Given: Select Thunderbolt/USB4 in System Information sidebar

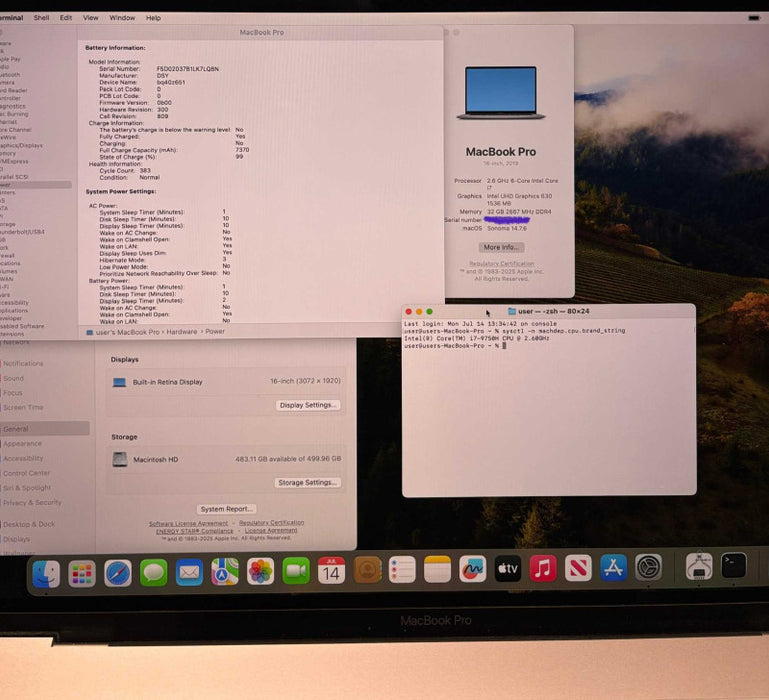Looking at the screenshot, I should tap(22, 232).
